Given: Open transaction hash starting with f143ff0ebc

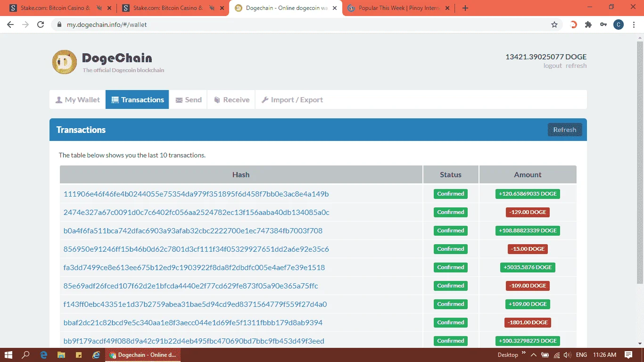Looking at the screenshot, I should click(x=195, y=304).
